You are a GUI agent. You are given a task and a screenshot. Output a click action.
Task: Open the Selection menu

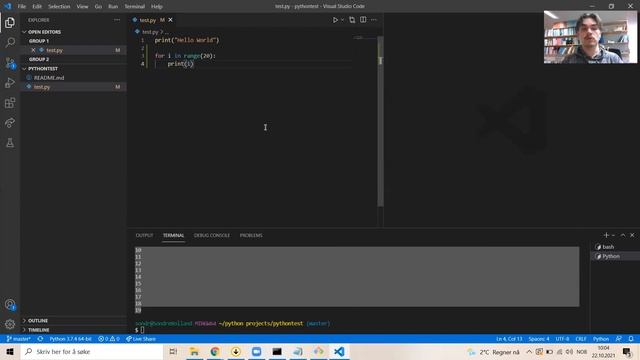point(59,7)
